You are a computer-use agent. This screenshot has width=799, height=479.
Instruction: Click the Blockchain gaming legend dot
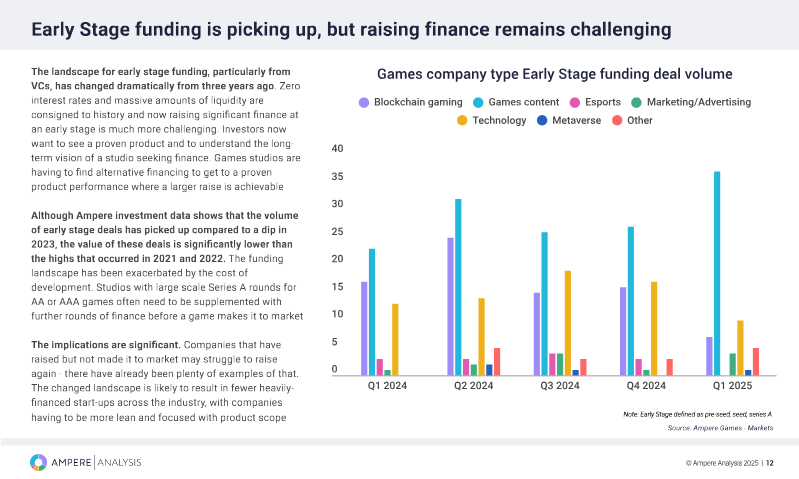364,102
